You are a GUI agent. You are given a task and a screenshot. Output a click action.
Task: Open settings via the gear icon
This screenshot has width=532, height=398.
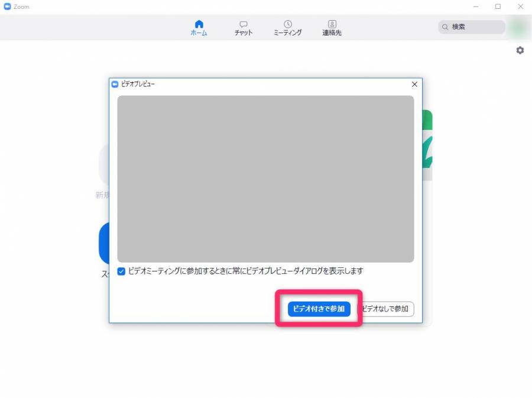tap(520, 51)
